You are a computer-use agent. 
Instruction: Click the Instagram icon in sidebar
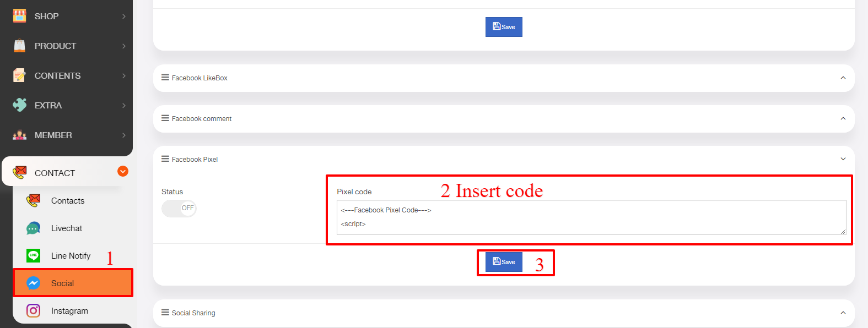pos(33,310)
